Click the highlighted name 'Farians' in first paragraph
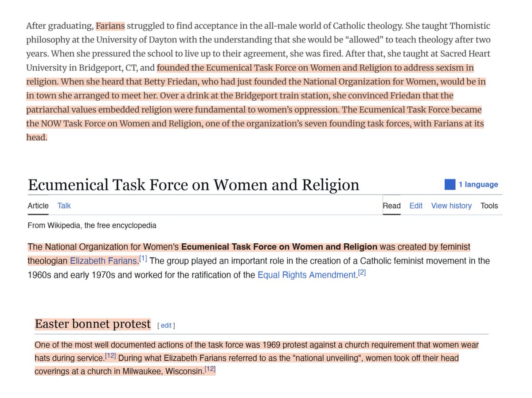The image size is (532, 398). [110, 26]
